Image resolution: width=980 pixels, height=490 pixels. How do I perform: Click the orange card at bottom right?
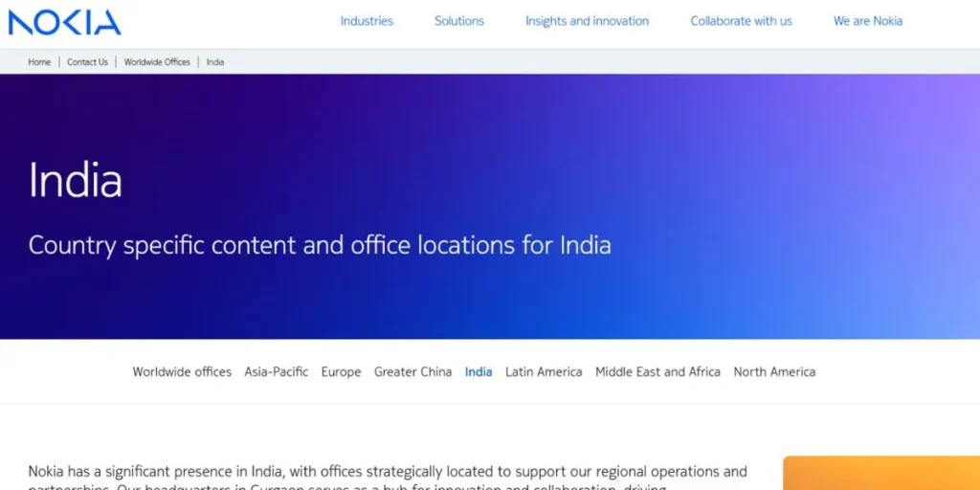coord(880,474)
